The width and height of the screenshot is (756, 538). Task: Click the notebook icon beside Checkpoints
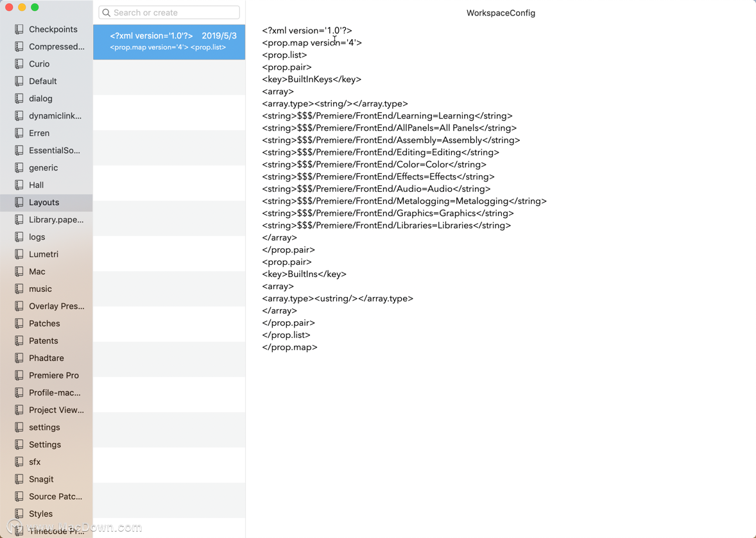(19, 29)
